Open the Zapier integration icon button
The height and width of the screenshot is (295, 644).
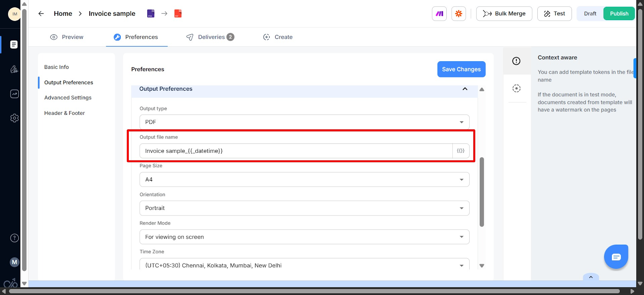tap(458, 14)
